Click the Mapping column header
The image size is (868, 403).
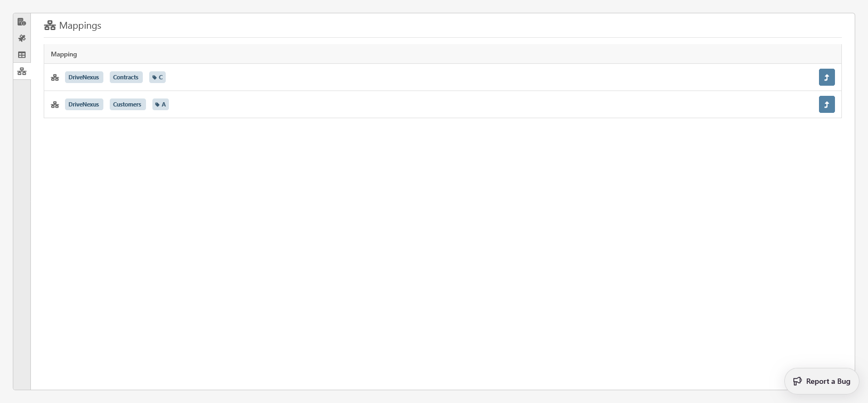coord(64,54)
